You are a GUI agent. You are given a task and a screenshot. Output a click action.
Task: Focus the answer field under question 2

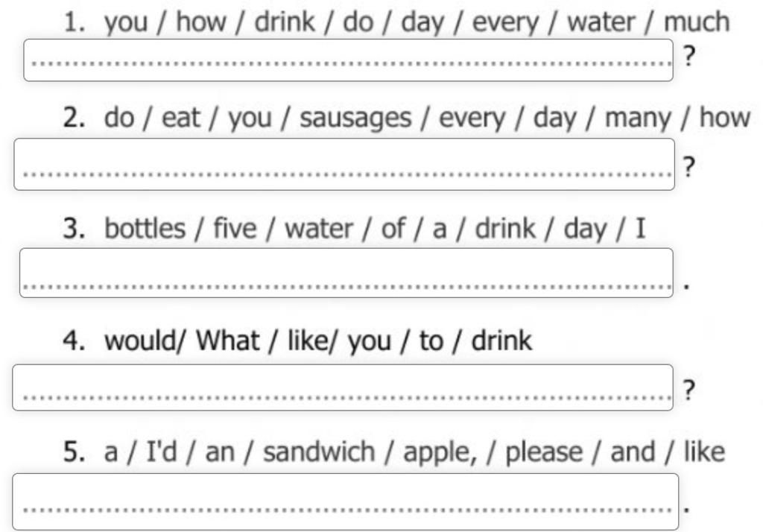(x=344, y=165)
